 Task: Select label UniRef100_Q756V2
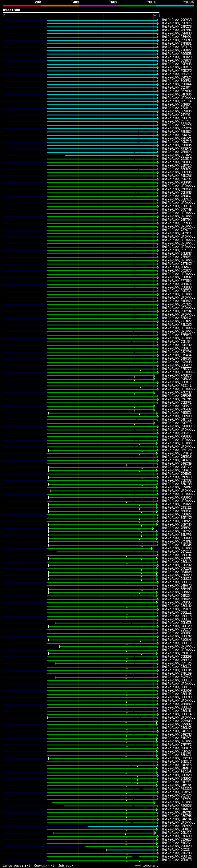click(177, 257)
